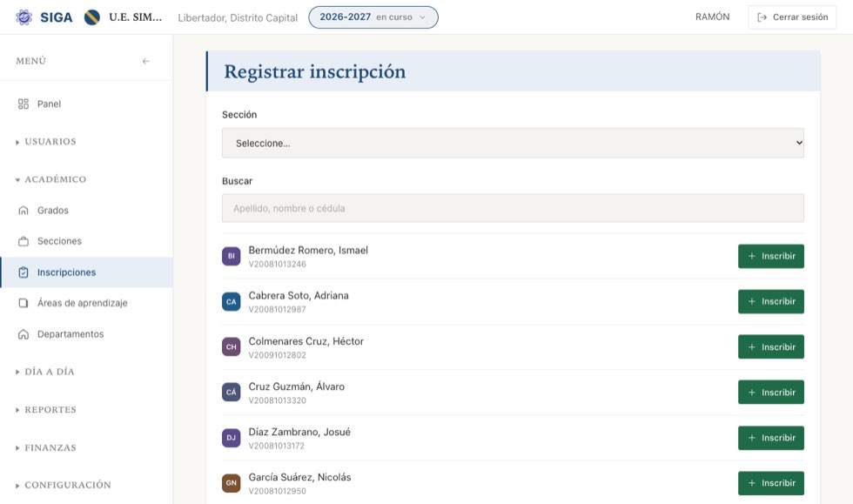Inscribir García Suárez, Nicolás
This screenshot has height=504, width=853.
[771, 483]
